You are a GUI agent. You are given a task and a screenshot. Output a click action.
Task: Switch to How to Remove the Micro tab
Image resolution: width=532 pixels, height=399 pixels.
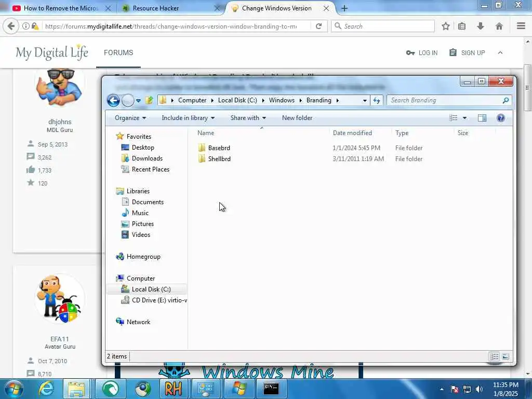[x=61, y=8]
